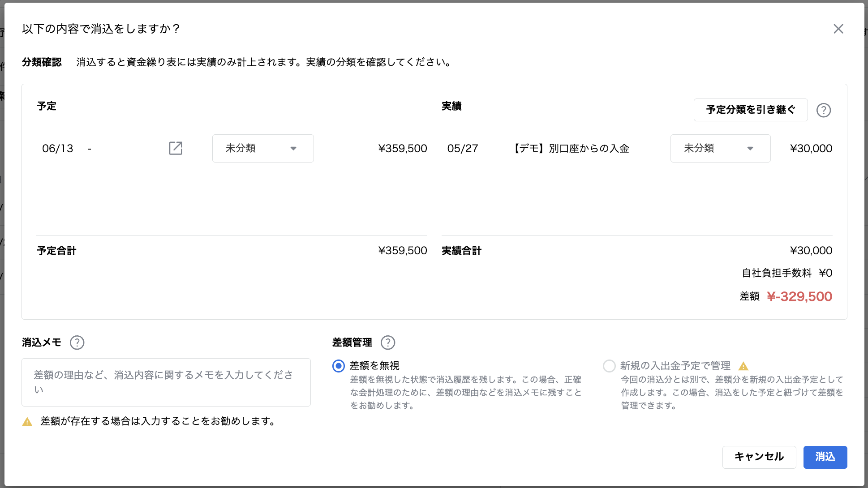Click 予定分類を引き継ぐ button
Screen dimensions: 868x488
click(x=751, y=110)
